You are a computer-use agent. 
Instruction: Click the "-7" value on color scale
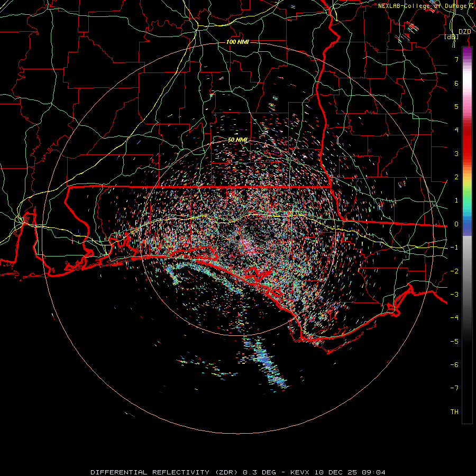click(x=454, y=388)
